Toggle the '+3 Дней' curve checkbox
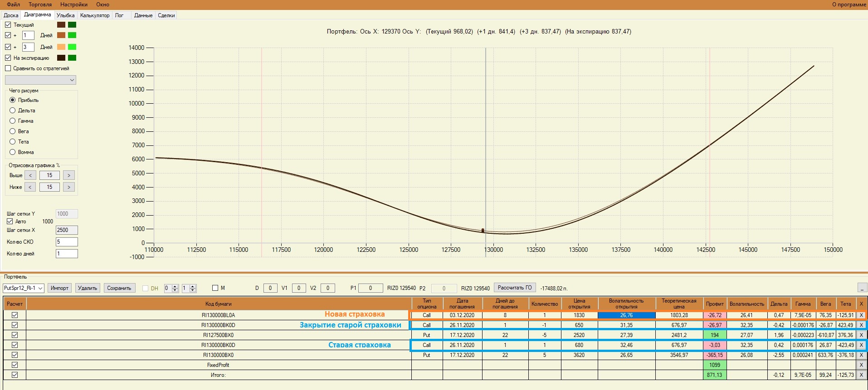 pos(8,47)
